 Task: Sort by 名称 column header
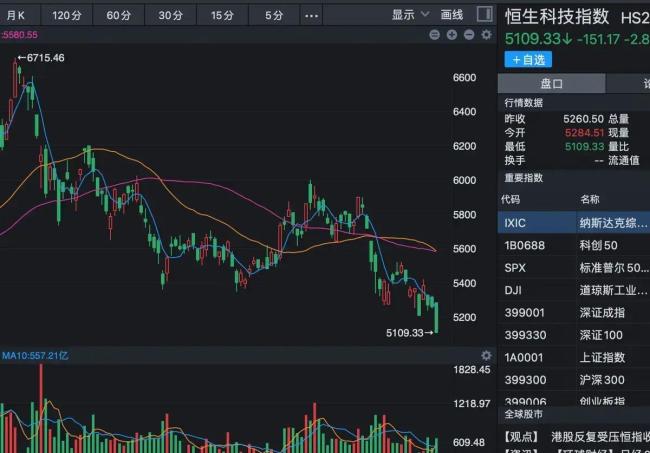click(x=589, y=199)
